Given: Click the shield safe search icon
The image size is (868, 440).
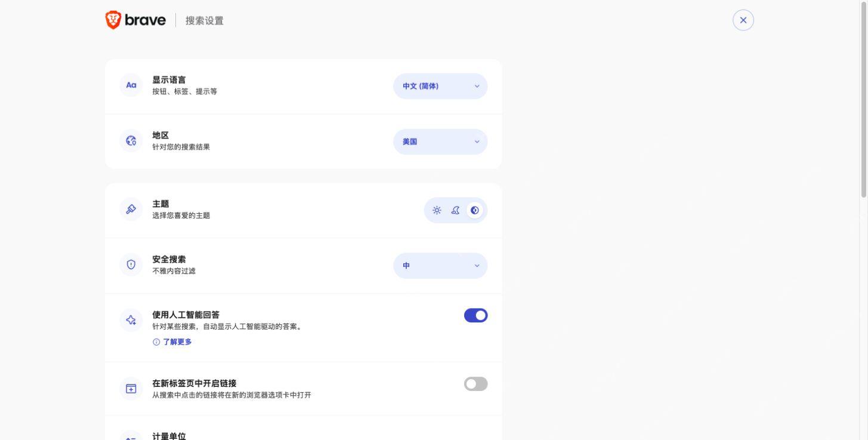Looking at the screenshot, I should (x=131, y=264).
